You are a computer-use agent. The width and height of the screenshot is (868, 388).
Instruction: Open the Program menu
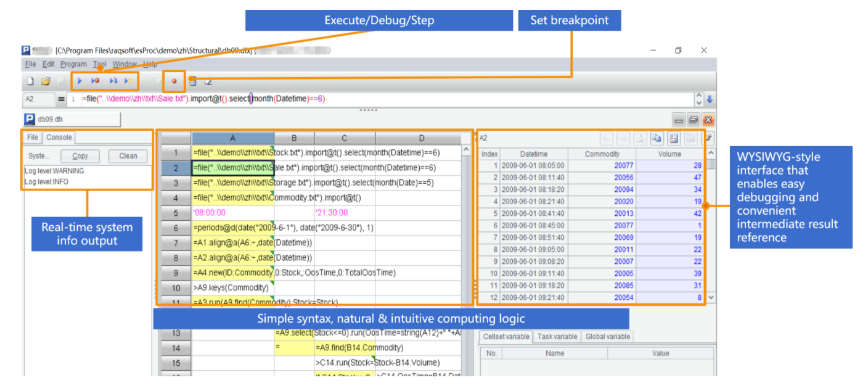[x=73, y=64]
